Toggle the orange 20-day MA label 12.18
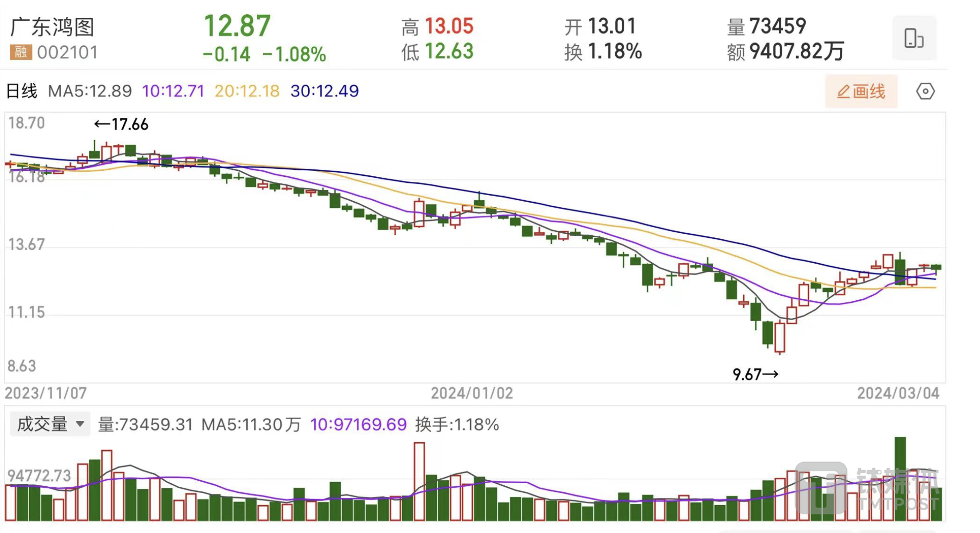This screenshot has height=533, width=980. (247, 91)
